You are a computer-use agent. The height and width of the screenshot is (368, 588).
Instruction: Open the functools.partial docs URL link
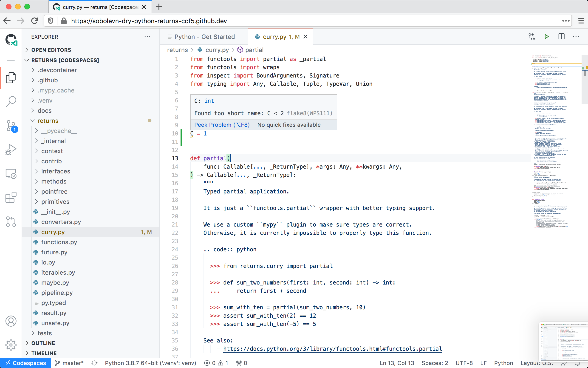[x=332, y=348]
